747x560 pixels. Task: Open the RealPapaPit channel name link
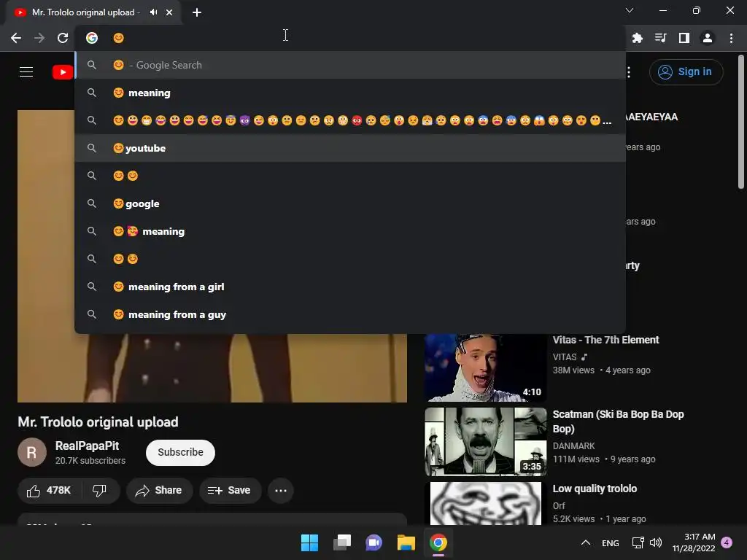pyautogui.click(x=88, y=446)
